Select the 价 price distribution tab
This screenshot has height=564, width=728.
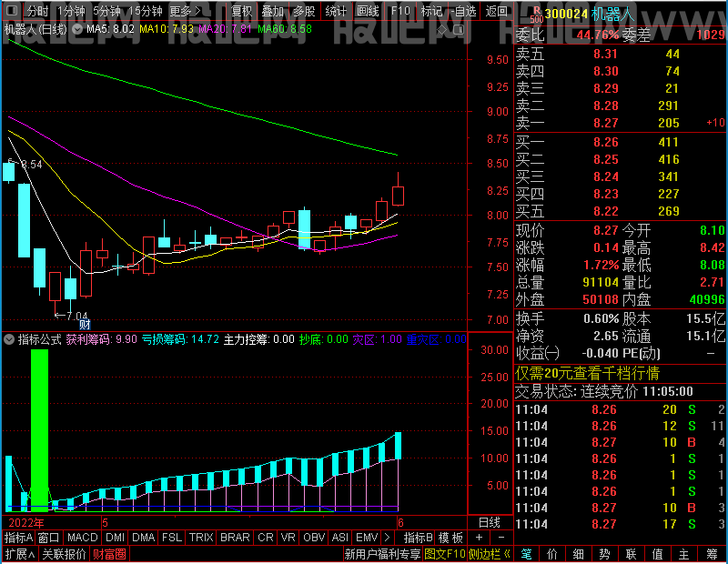pos(552,554)
